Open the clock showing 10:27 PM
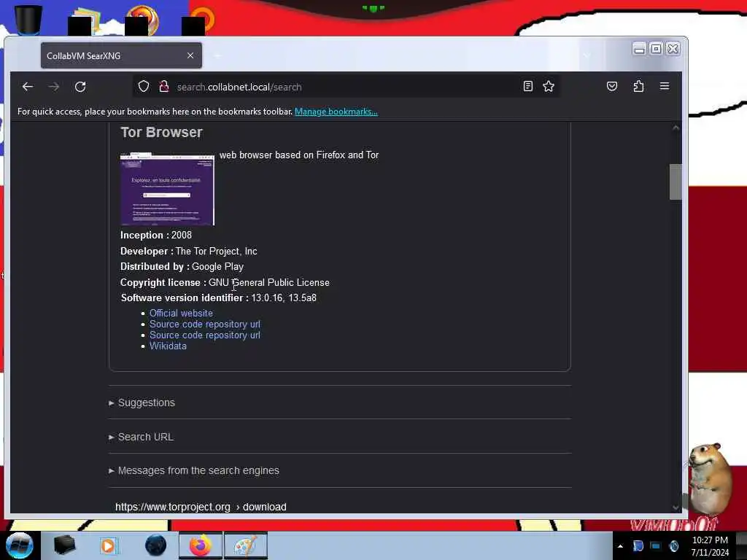Screen dimensions: 747x560 [710, 546]
